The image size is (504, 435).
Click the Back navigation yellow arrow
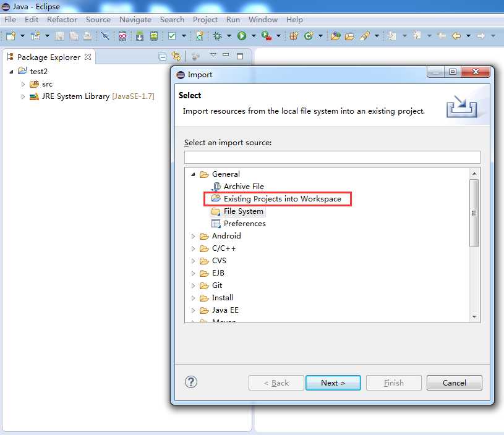456,36
